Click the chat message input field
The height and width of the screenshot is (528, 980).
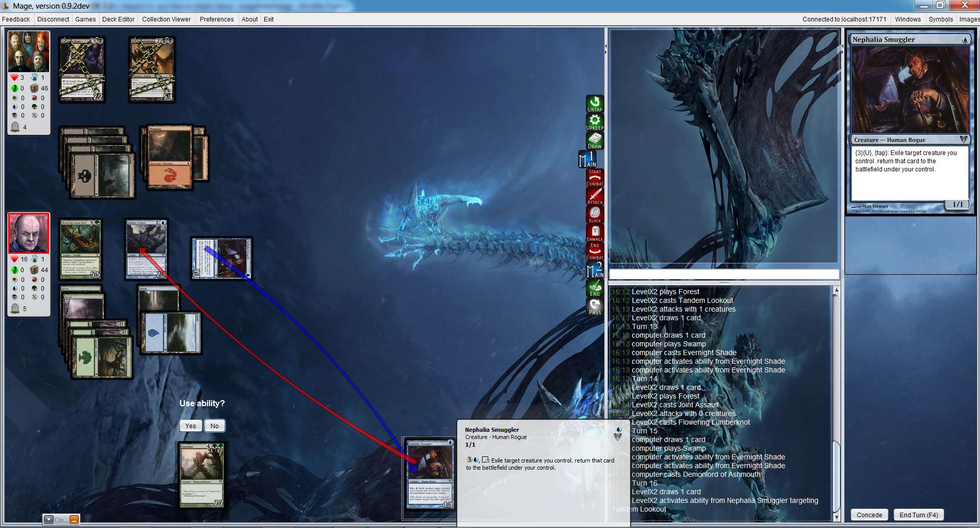(x=723, y=275)
